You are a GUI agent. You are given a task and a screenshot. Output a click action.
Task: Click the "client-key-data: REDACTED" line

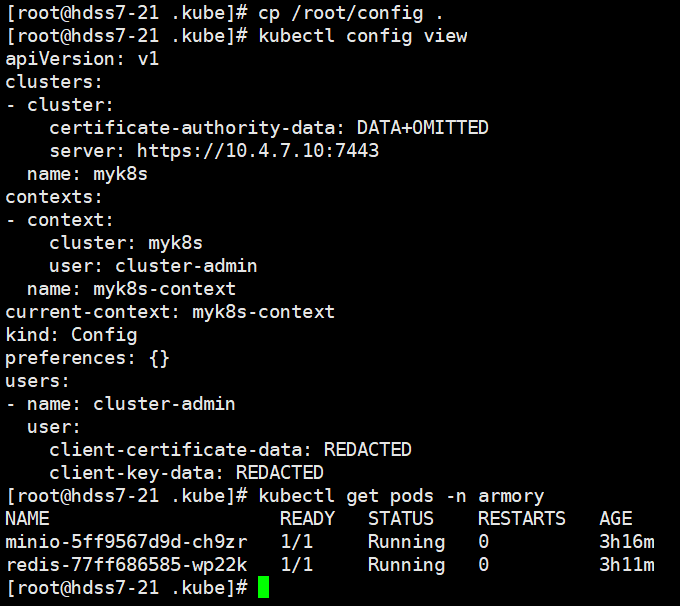[186, 473]
